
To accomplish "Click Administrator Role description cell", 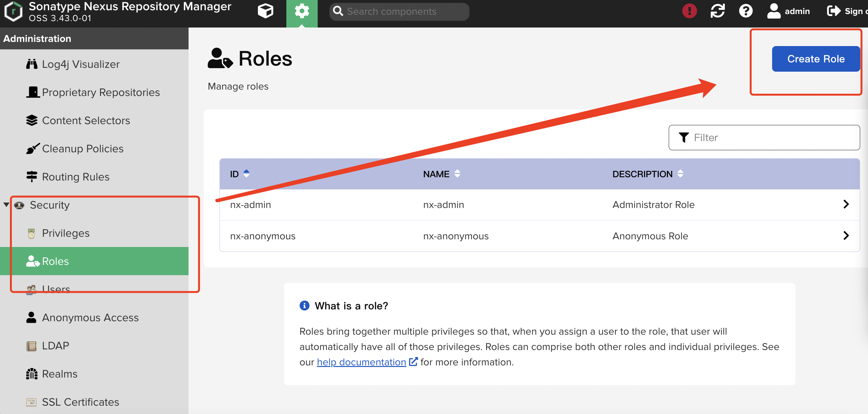I will pyautogui.click(x=653, y=205).
